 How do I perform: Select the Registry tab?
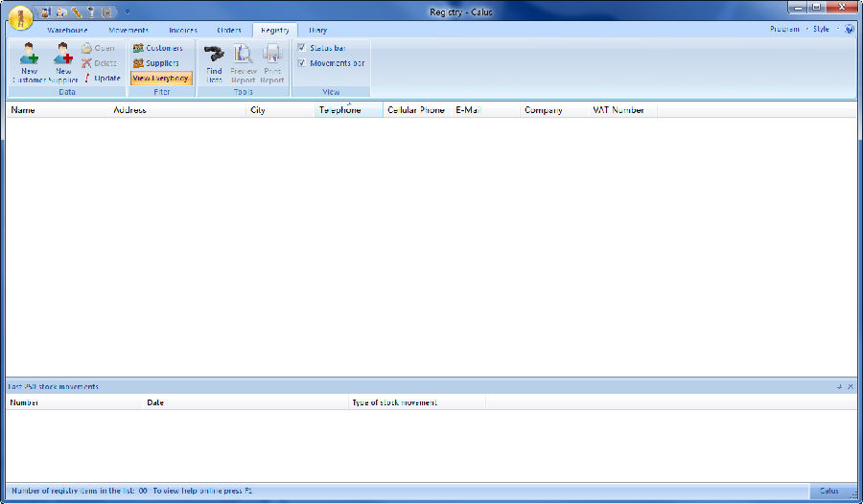coord(274,30)
